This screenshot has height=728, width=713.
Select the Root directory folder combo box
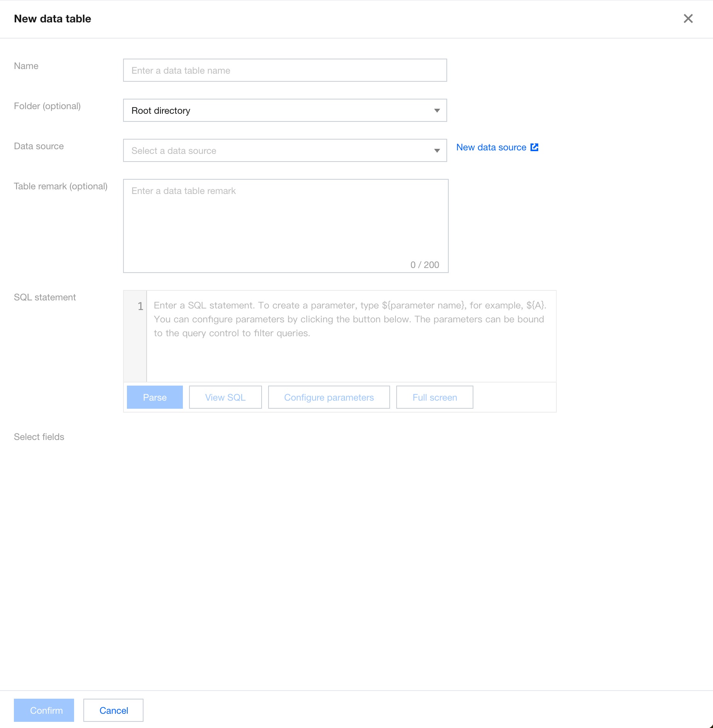(x=278, y=111)
